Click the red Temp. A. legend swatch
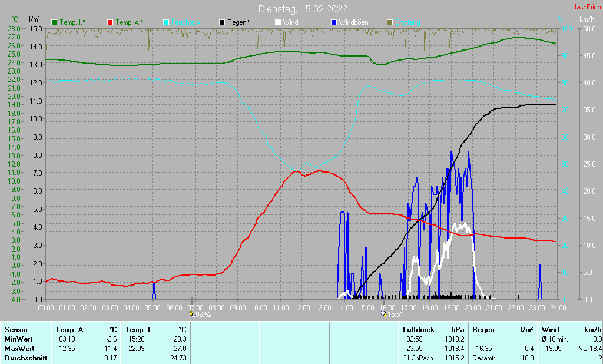 (110, 22)
